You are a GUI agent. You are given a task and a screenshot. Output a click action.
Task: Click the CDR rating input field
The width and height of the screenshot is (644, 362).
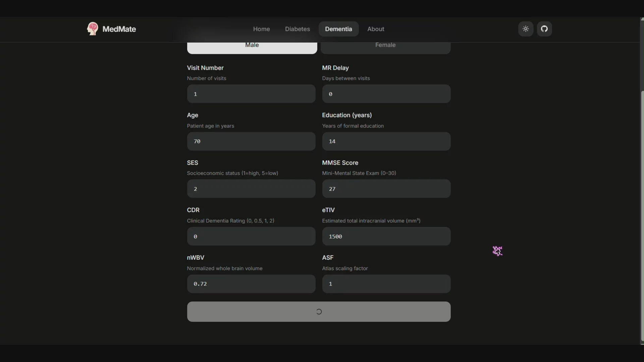pos(251,236)
